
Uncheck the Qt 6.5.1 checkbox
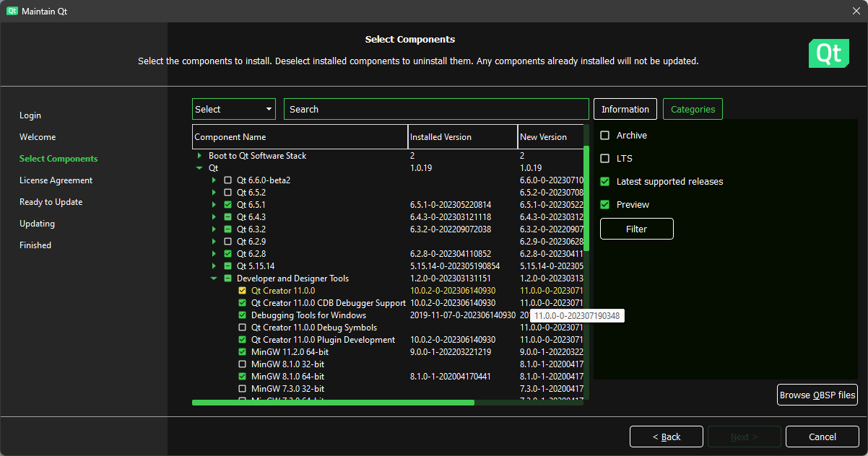228,205
